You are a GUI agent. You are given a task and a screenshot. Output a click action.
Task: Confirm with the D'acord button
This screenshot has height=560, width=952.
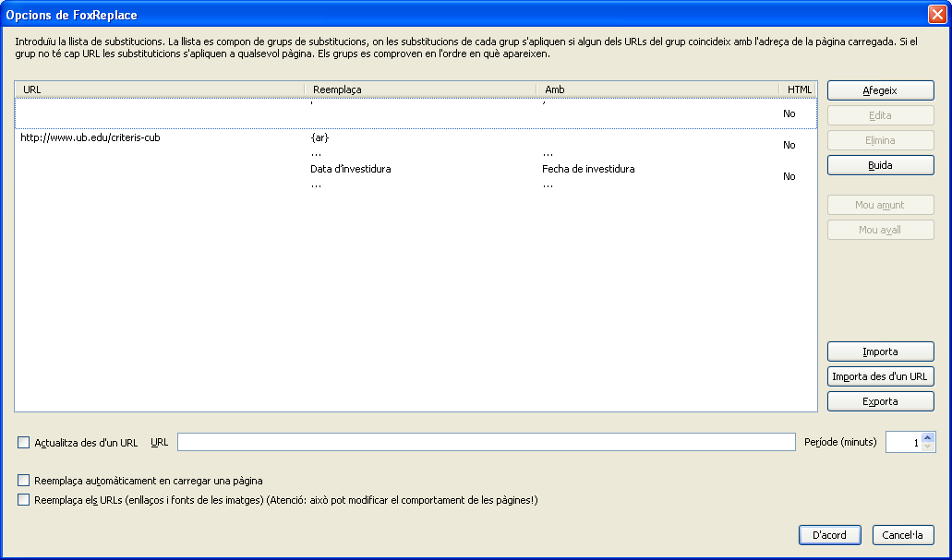coord(829,535)
